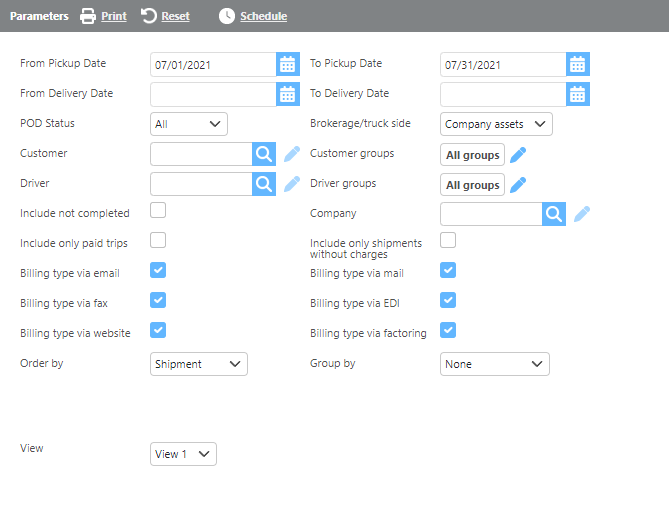
Task: Disable Billing type via email checkbox
Action: point(158,270)
